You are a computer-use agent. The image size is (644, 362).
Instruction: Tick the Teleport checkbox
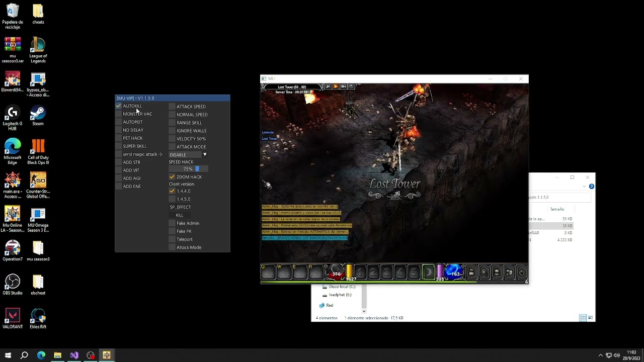point(172,239)
